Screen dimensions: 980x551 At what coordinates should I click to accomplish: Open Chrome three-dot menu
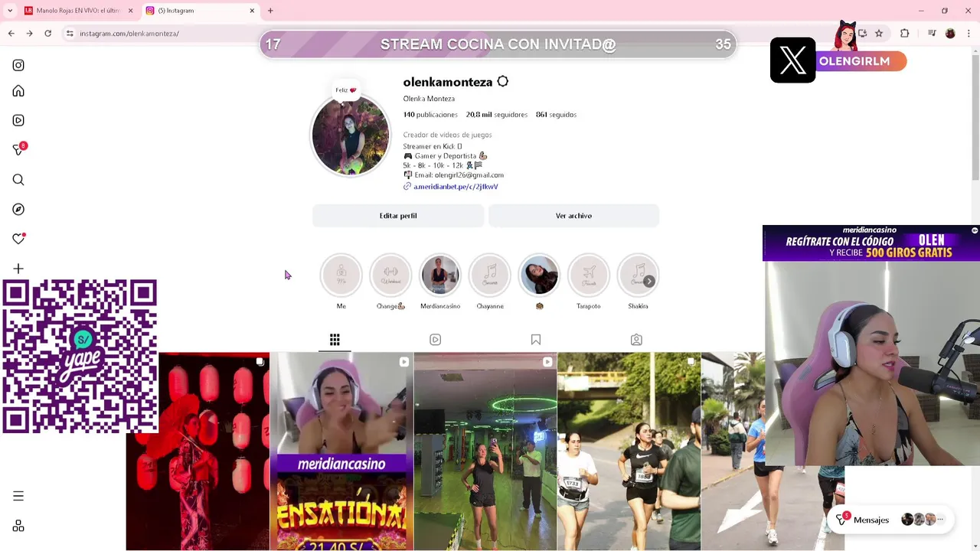click(969, 34)
